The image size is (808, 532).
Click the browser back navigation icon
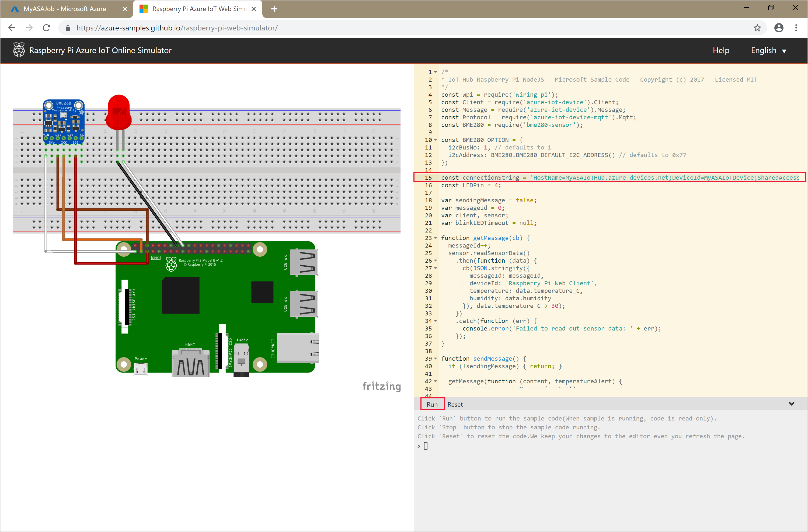coord(12,28)
